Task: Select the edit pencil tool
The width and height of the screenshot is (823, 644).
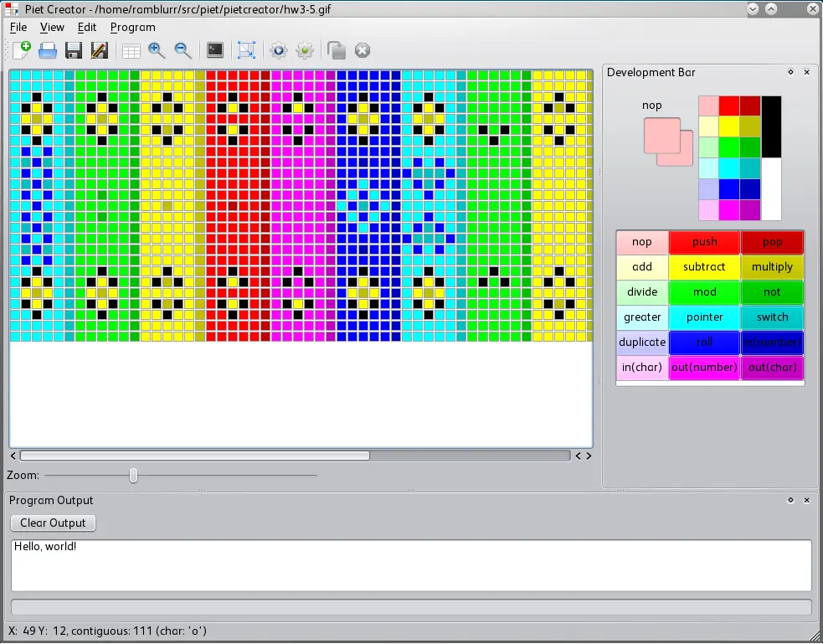Action: point(99,50)
